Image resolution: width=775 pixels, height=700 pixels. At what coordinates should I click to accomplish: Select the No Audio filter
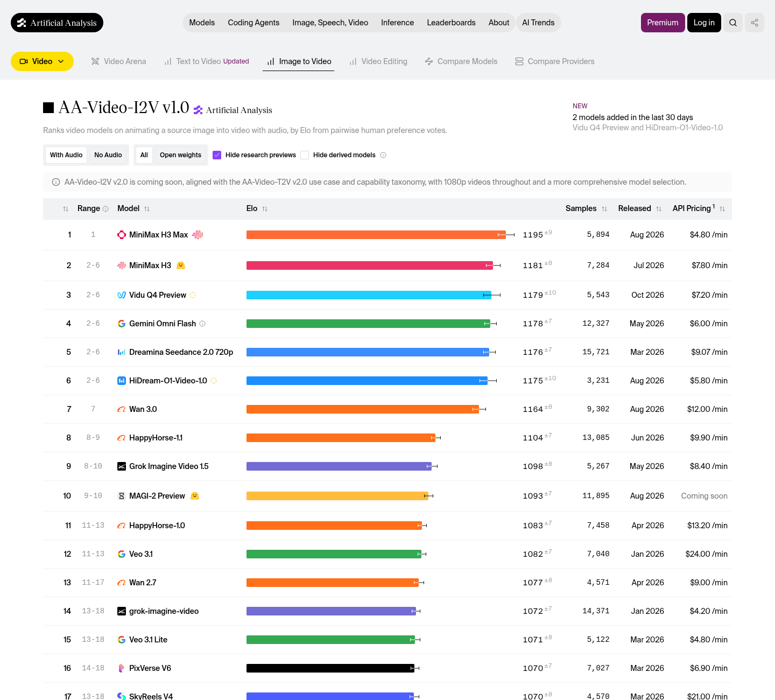pos(108,155)
